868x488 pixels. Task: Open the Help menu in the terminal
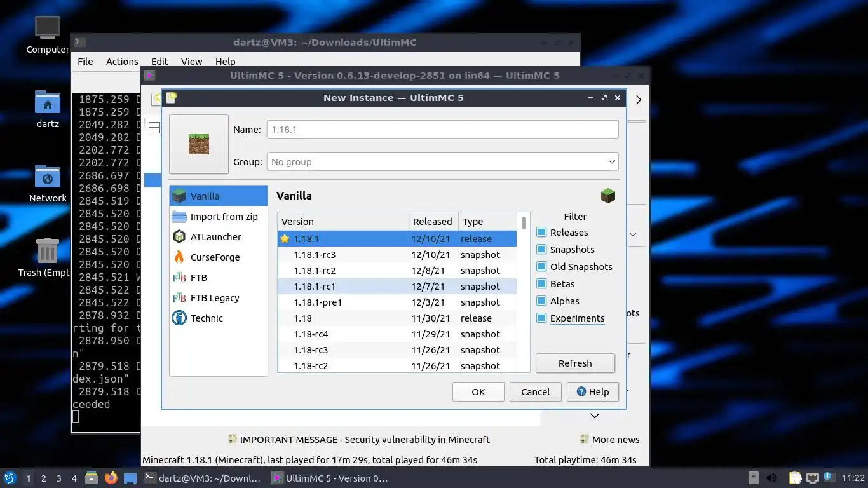(x=225, y=62)
